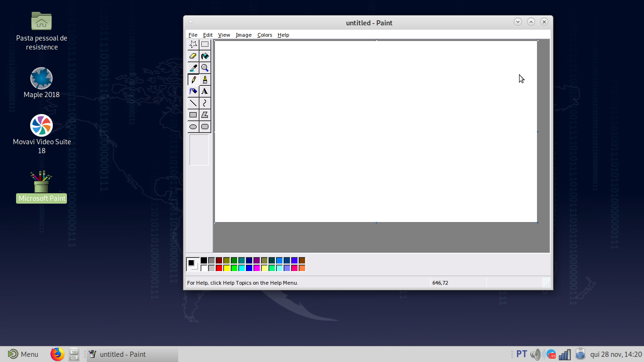Choose the Pencil tool
The width and height of the screenshot is (644, 362).
(193, 80)
